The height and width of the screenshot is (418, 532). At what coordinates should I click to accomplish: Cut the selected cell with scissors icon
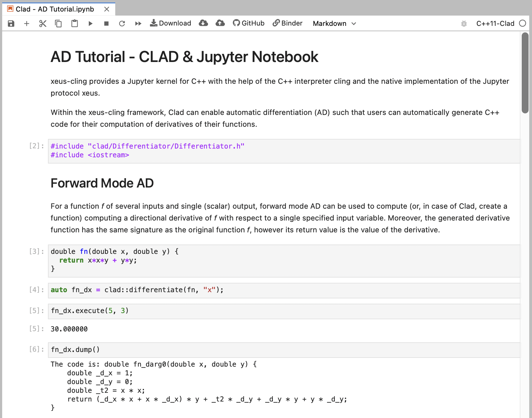pos(43,24)
